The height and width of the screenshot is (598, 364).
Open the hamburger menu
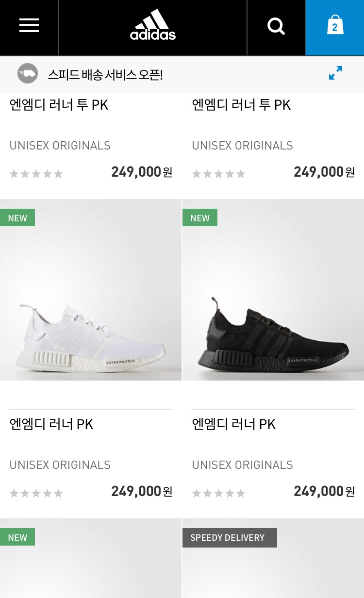click(x=29, y=25)
